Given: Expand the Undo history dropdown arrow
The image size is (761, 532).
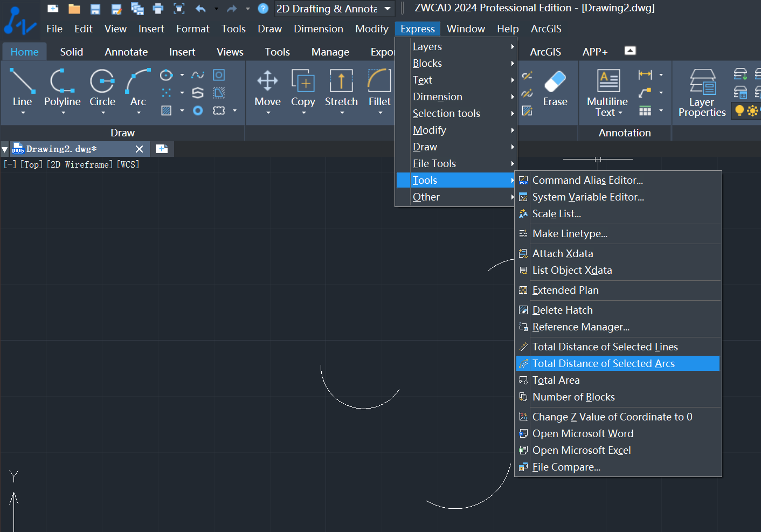Looking at the screenshot, I should tap(216, 9).
